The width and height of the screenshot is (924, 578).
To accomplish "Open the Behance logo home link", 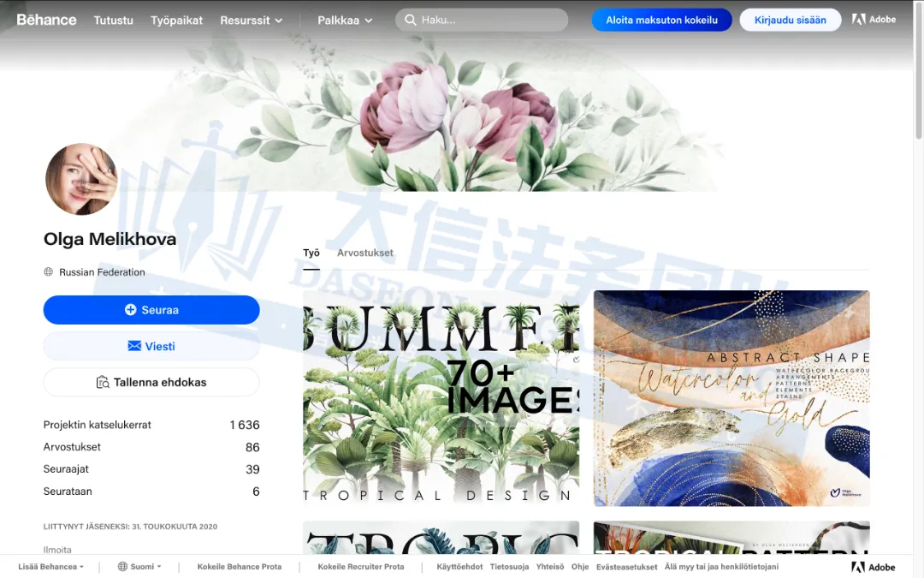I will click(46, 20).
